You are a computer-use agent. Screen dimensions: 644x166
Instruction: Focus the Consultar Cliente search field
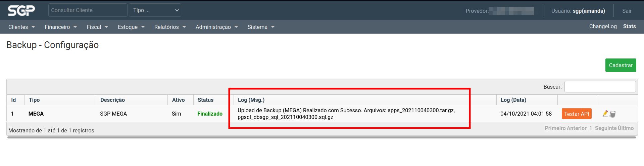pos(88,10)
